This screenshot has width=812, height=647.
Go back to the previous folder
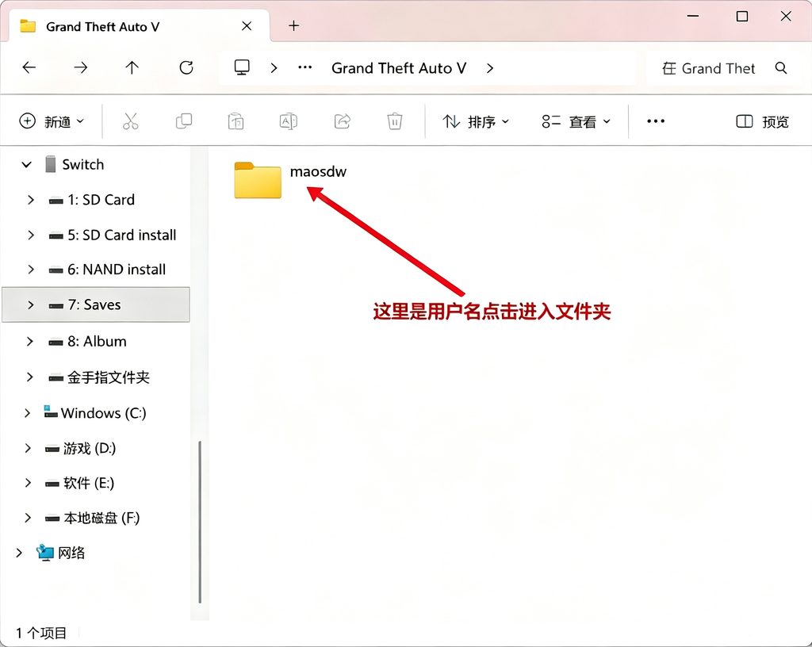pos(29,67)
